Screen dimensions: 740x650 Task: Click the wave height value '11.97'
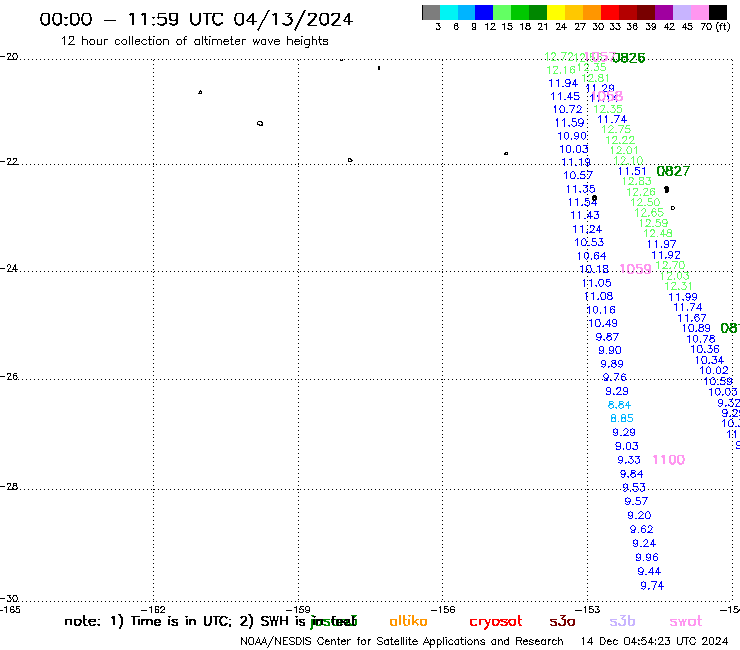tap(661, 245)
